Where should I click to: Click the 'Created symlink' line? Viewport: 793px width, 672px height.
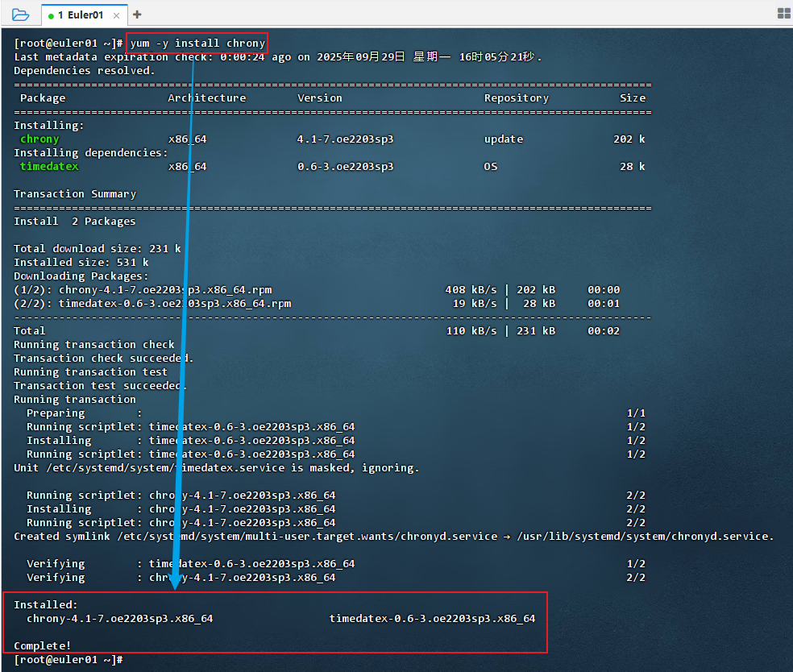tap(393, 537)
